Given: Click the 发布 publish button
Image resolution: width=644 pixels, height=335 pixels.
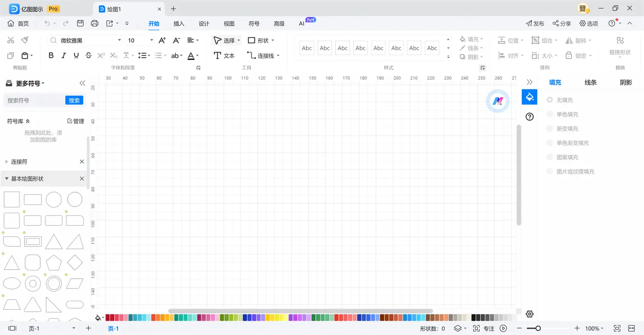Looking at the screenshot, I should pyautogui.click(x=535, y=23).
